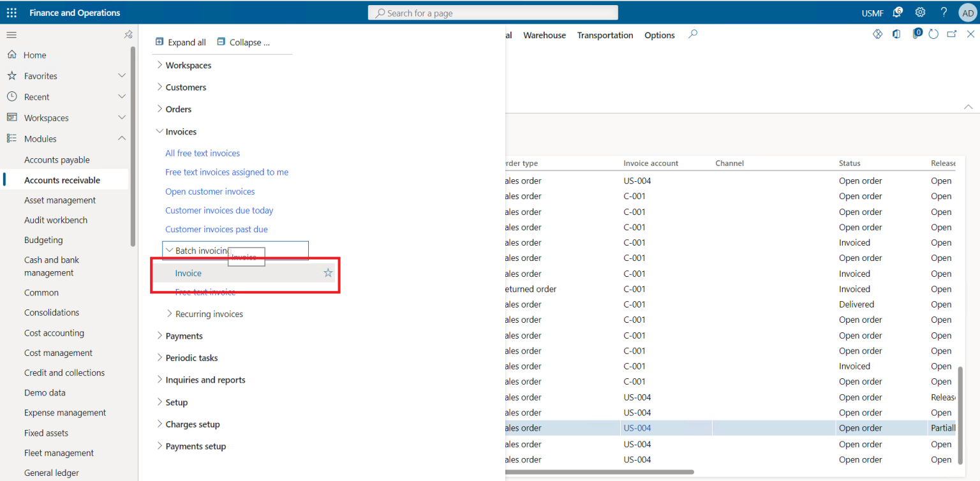
Task: Open the page in a new window icon
Action: pyautogui.click(x=952, y=33)
